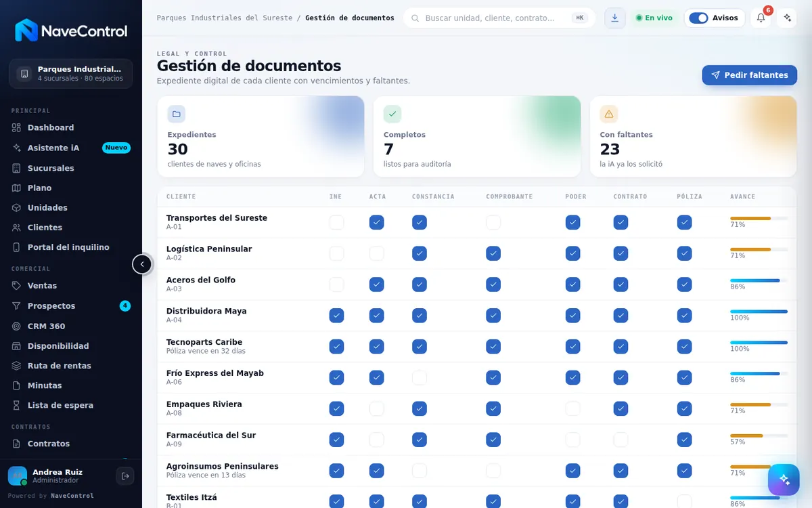Click the Pedir faltantes button
The width and height of the screenshot is (812, 508).
click(749, 75)
